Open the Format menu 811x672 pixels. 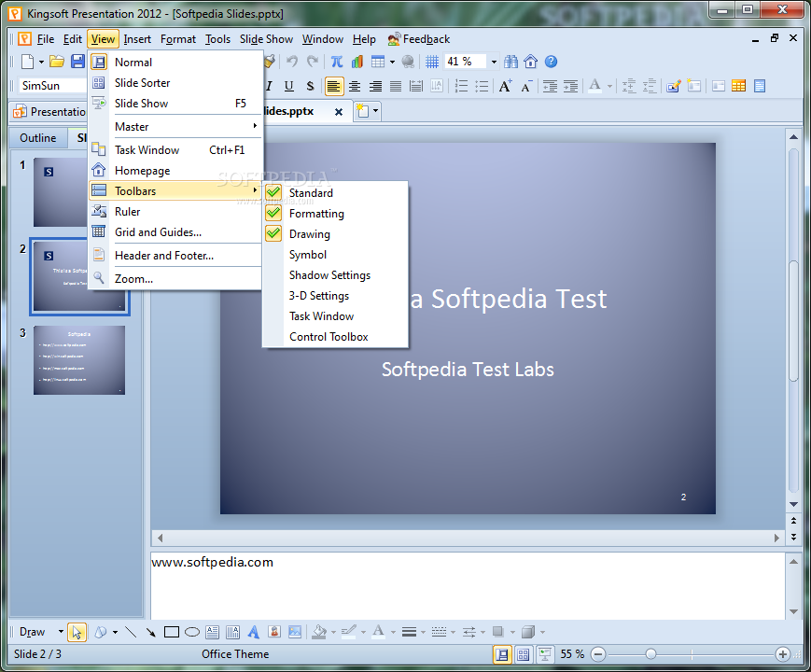tap(178, 39)
